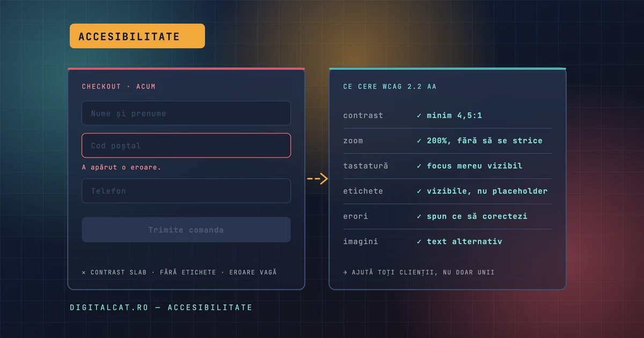The image size is (644, 338).
Task: Click the text "vizibile, nu placeholder"
Action: coord(487,191)
